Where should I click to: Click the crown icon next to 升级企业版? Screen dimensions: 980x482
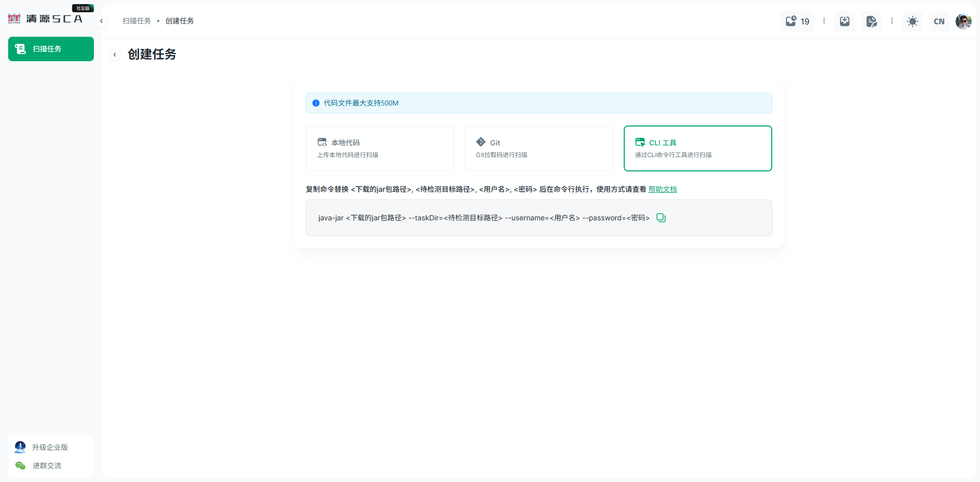pyautogui.click(x=20, y=447)
